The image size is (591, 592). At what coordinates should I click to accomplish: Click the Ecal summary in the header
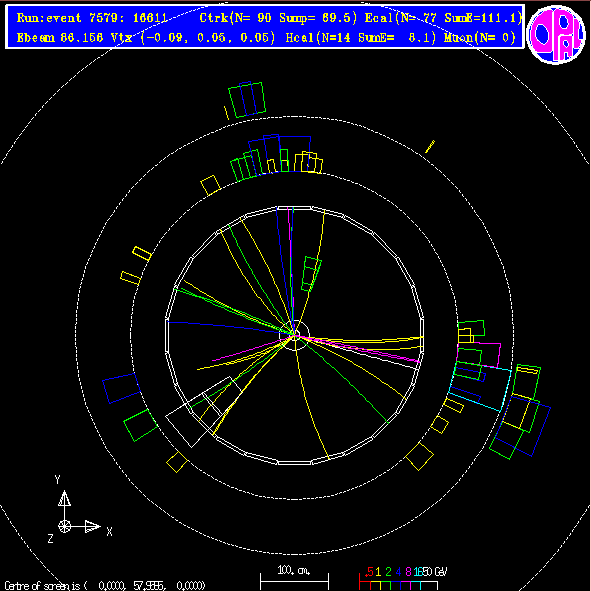(443, 18)
